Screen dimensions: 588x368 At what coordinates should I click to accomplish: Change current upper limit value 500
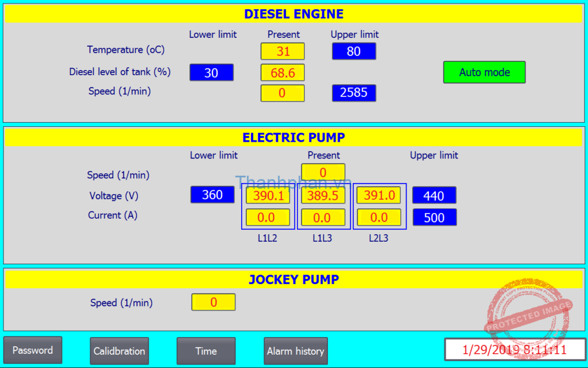tap(434, 217)
